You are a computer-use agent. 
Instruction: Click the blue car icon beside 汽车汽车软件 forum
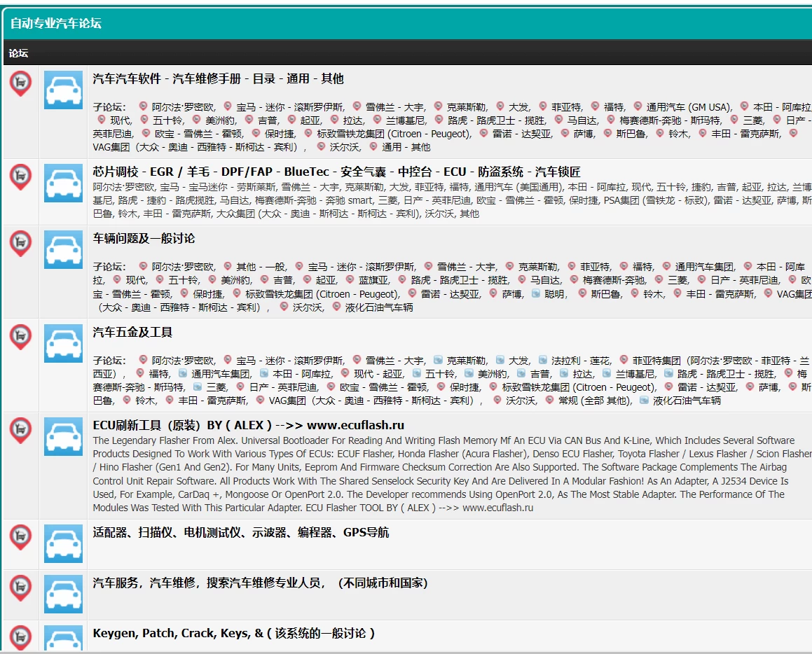coord(63,90)
